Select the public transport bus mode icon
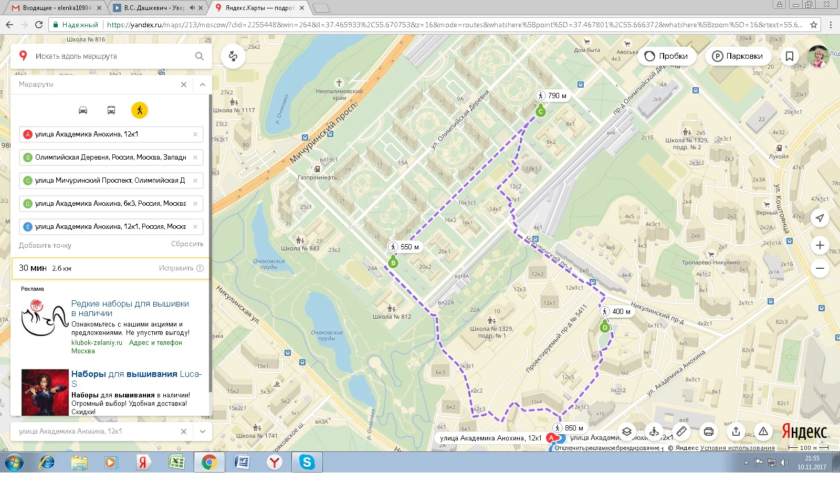The height and width of the screenshot is (504, 840). (111, 110)
